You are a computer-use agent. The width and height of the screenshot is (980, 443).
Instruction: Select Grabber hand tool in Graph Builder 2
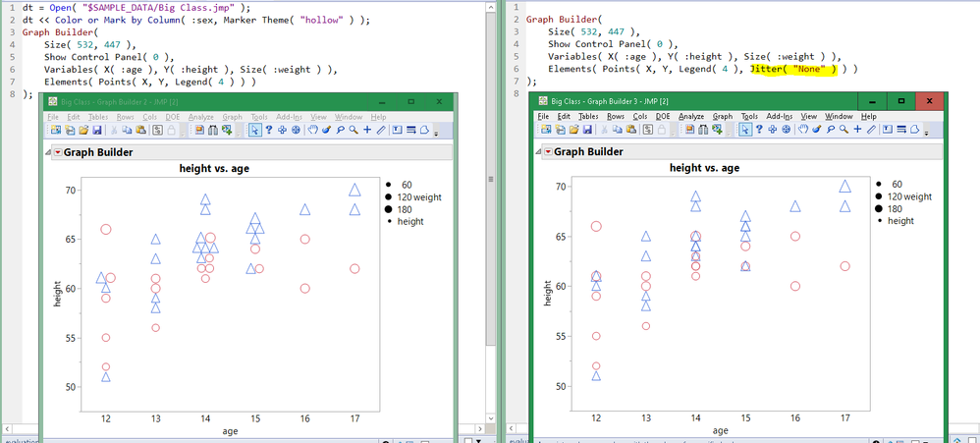pyautogui.click(x=312, y=130)
